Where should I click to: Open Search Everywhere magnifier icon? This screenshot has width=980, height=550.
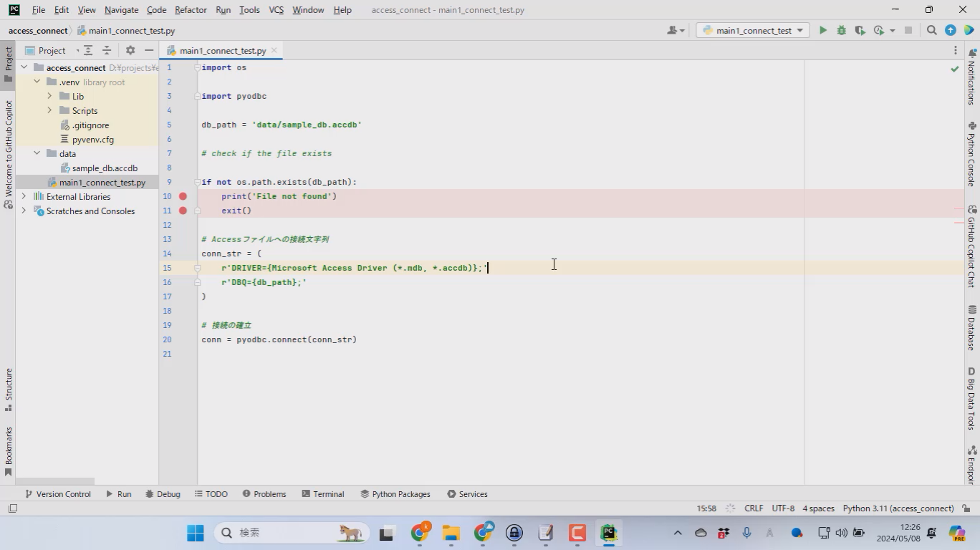pos(931,30)
